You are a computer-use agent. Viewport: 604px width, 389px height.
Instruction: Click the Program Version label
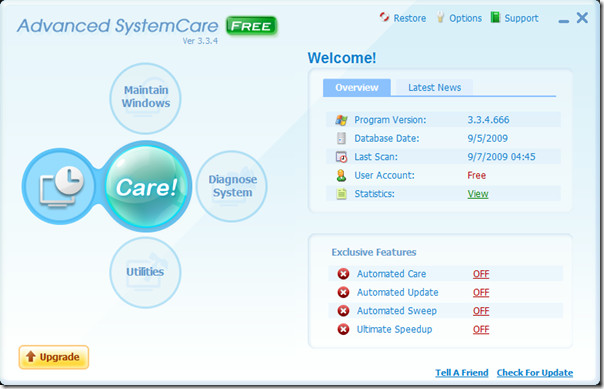click(390, 120)
